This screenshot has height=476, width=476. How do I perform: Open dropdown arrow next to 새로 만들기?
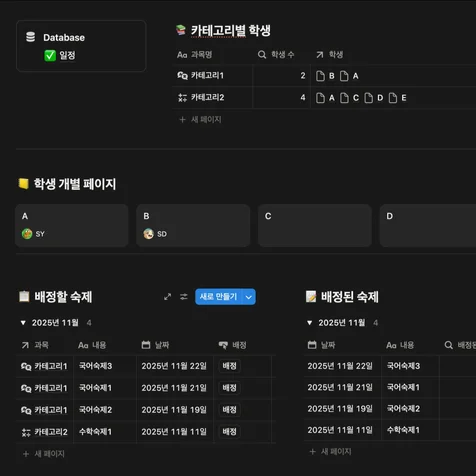[249, 297]
